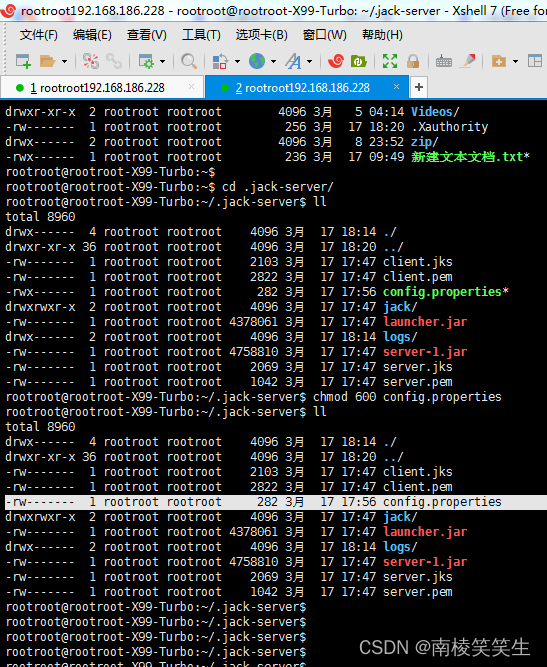Add a new tab with plus button
The height and width of the screenshot is (667, 547).
(419, 87)
